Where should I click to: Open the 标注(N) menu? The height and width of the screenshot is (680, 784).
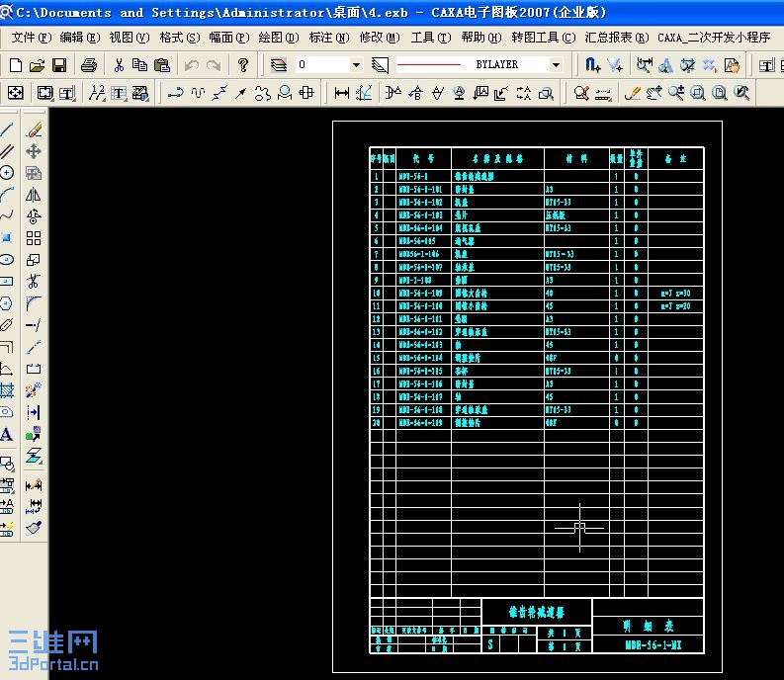pos(329,38)
